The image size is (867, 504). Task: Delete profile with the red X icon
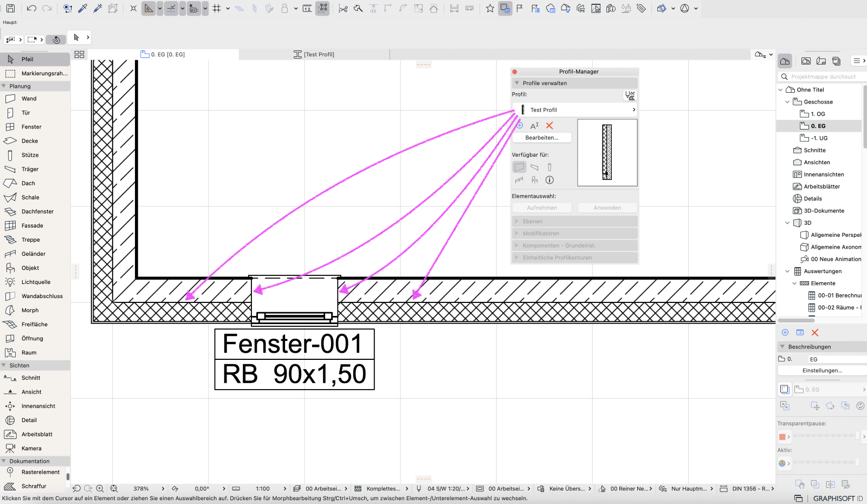coord(549,125)
